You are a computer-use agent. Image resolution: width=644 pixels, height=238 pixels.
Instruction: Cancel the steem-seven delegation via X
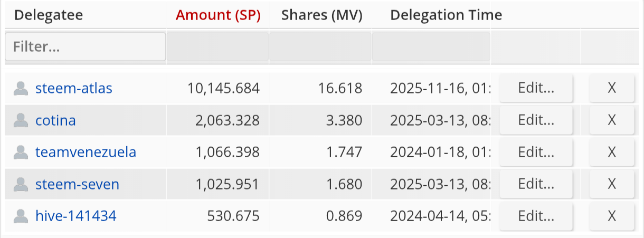(x=612, y=184)
